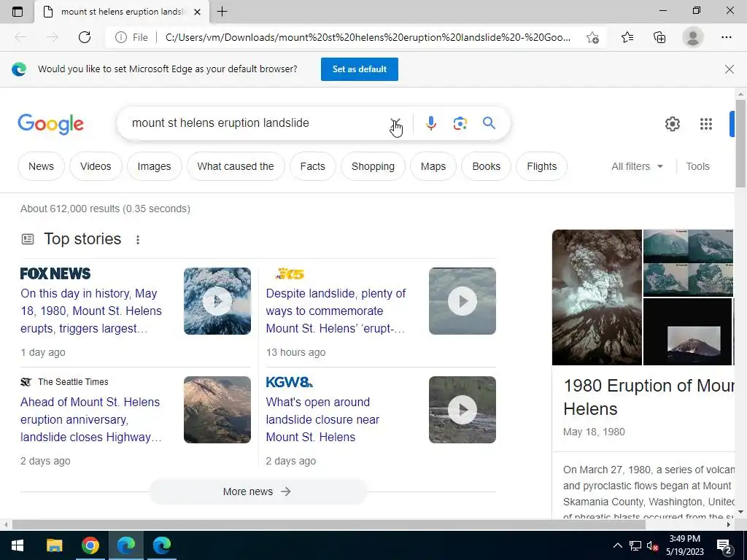Dismiss the default browser notification bar
Screen dimensions: 747x560
729,69
